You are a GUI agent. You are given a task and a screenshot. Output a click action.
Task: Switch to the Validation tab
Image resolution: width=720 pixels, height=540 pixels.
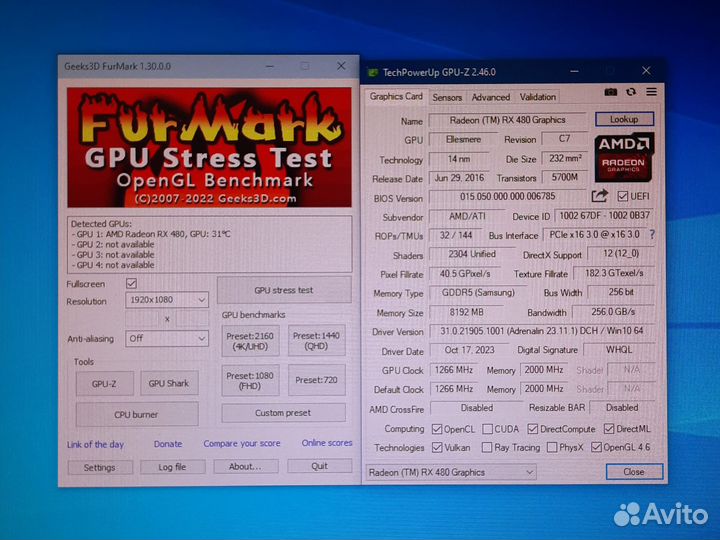(538, 97)
